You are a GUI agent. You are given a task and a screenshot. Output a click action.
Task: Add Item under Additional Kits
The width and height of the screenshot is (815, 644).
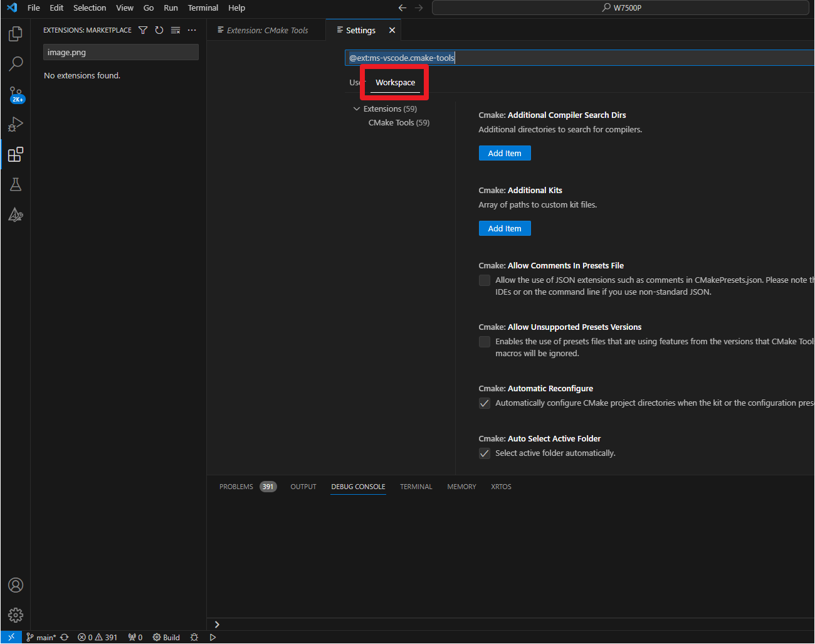coord(505,228)
